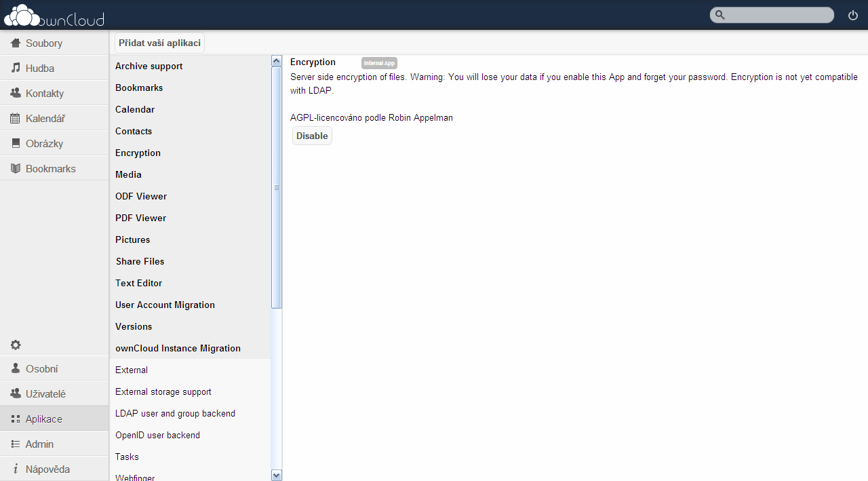The width and height of the screenshot is (868, 481).
Task: Click the Kalendář calendar icon
Action: click(16, 119)
